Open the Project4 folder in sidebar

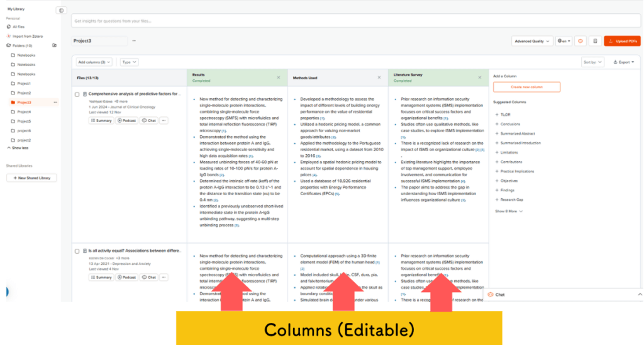coord(24,111)
